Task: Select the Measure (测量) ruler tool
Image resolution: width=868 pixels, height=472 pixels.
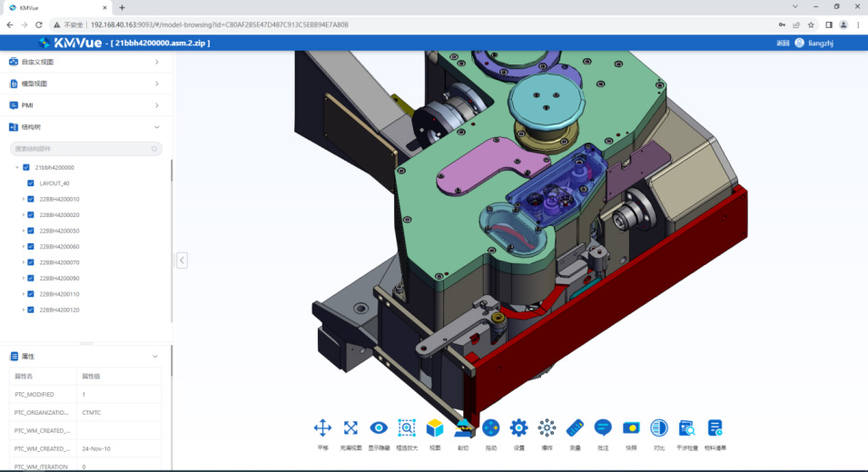Action: pyautogui.click(x=575, y=428)
